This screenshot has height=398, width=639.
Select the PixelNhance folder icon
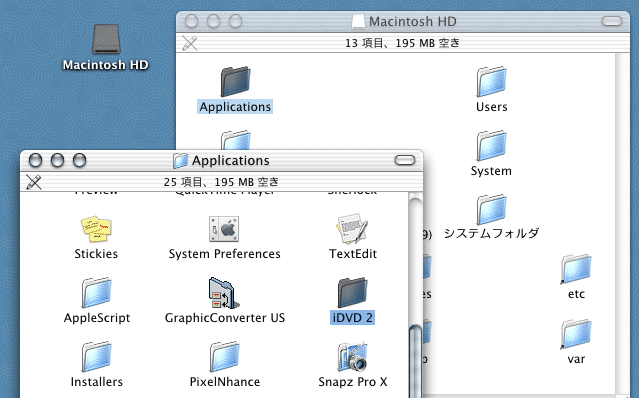224,357
